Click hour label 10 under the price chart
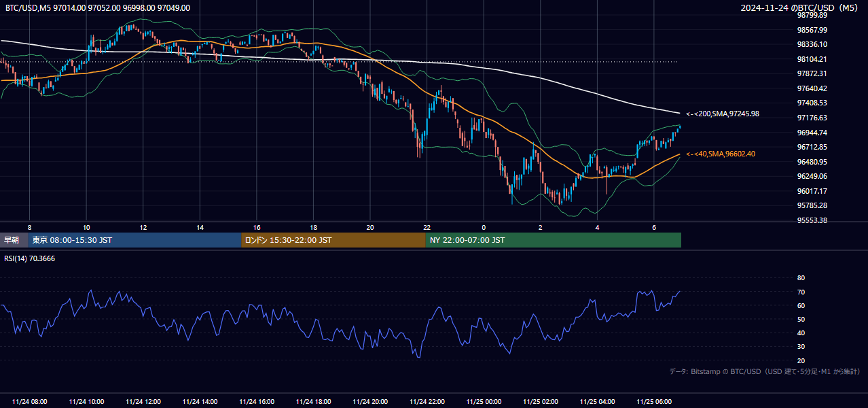This screenshot has height=408, width=868. click(86, 227)
